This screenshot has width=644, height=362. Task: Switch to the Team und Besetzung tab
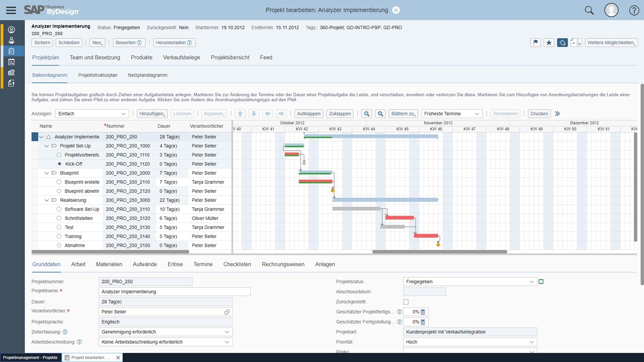95,57
